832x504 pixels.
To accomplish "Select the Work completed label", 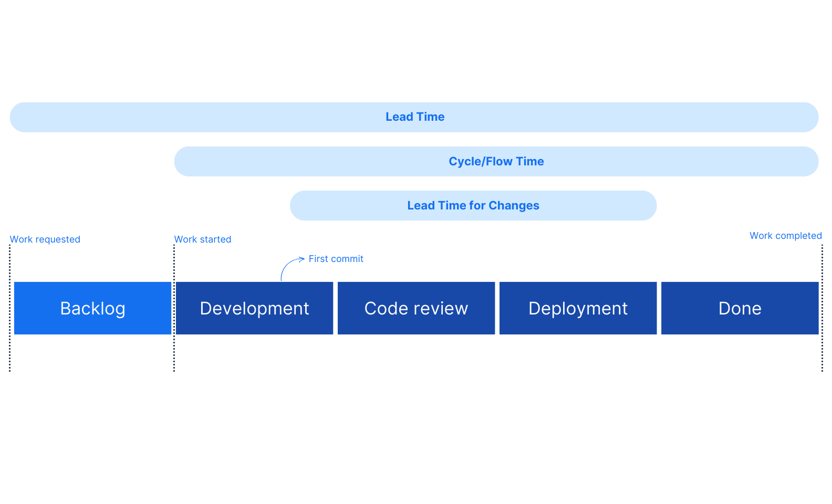I will point(785,236).
